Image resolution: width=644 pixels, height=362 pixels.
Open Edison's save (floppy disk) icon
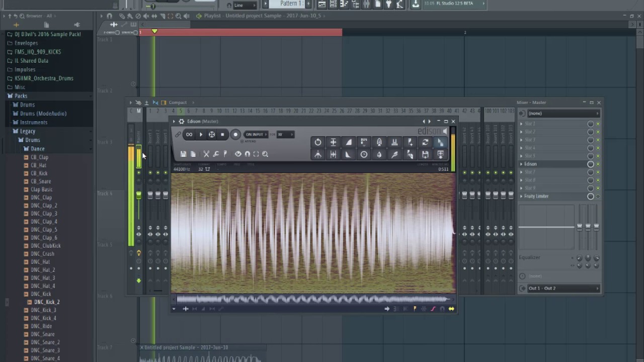coord(183,154)
